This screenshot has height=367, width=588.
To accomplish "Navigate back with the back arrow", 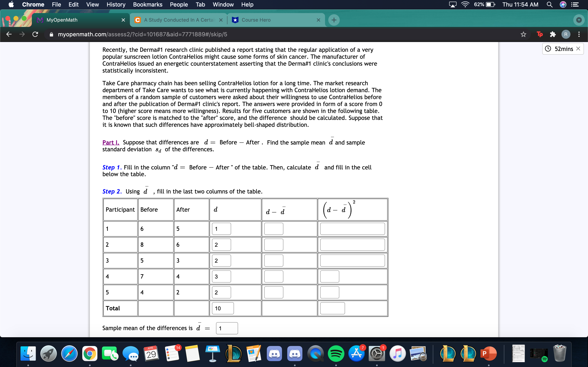I will coord(9,34).
